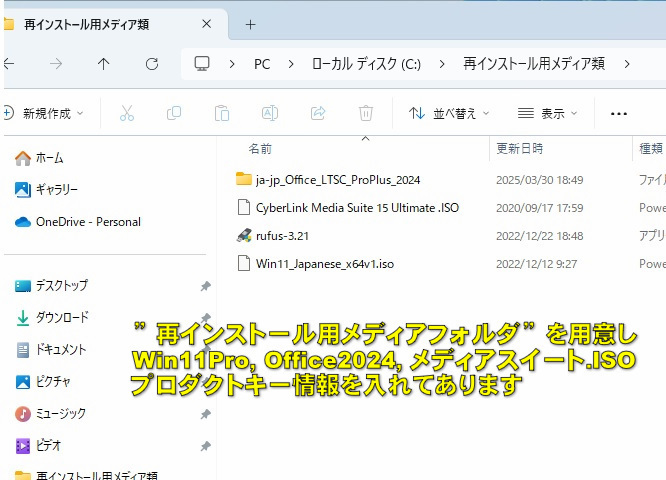The height and width of the screenshot is (480, 666).
Task: Select the rufus-3.21 application icon
Action: (244, 235)
